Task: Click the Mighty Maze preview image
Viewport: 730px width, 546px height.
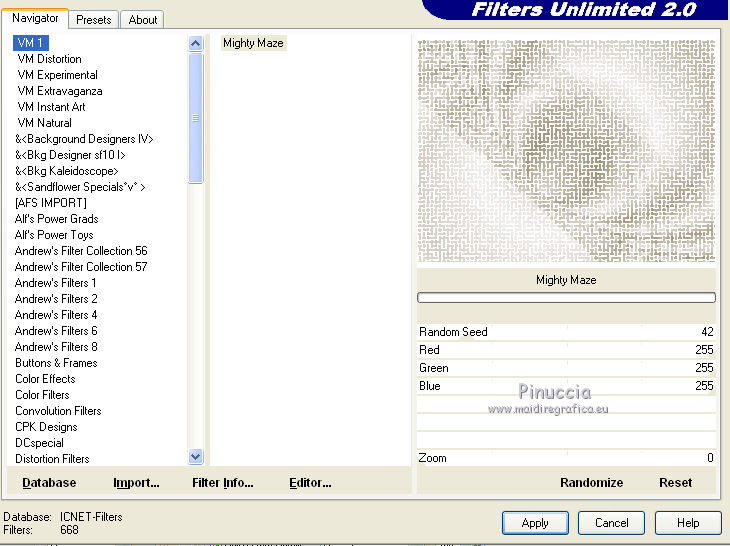Action: tap(566, 151)
